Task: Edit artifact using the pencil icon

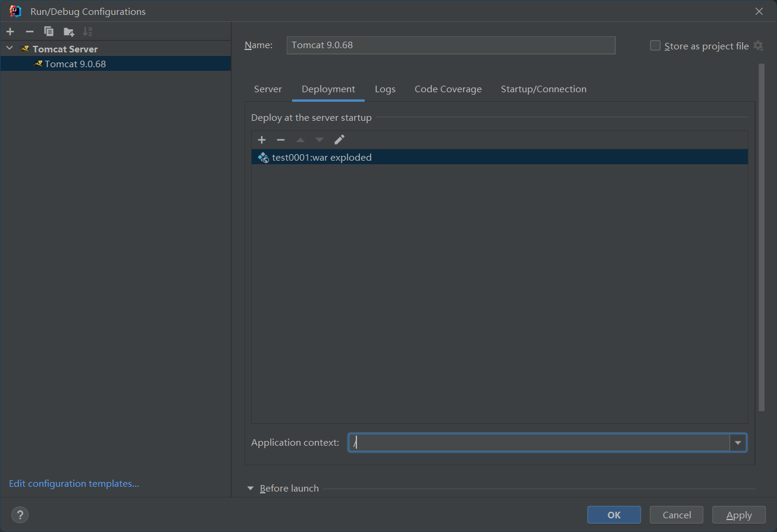Action: tap(339, 140)
